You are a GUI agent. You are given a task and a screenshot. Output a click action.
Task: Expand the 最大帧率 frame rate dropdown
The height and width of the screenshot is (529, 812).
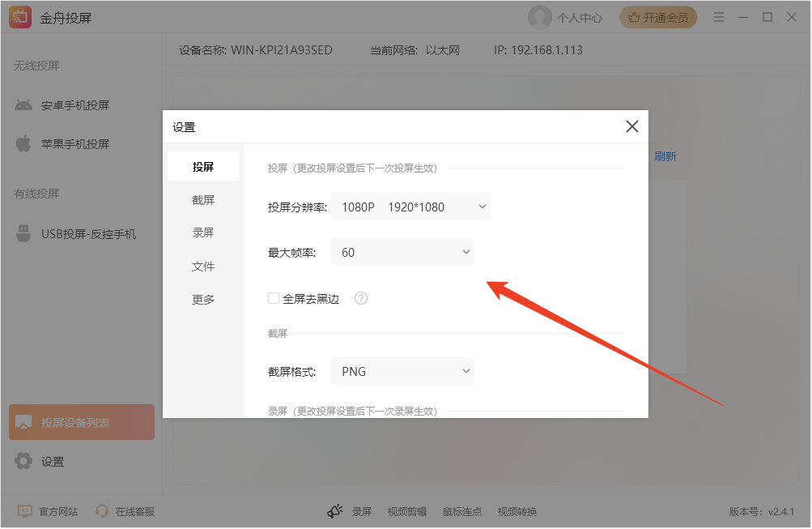click(402, 252)
